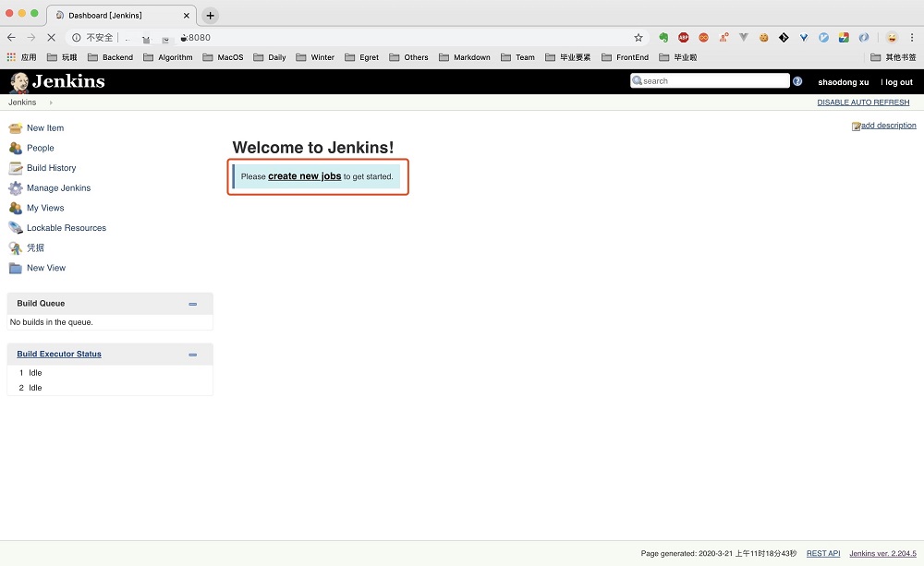The height and width of the screenshot is (566, 924).
Task: Click the site security info icon
Action: (x=76, y=37)
